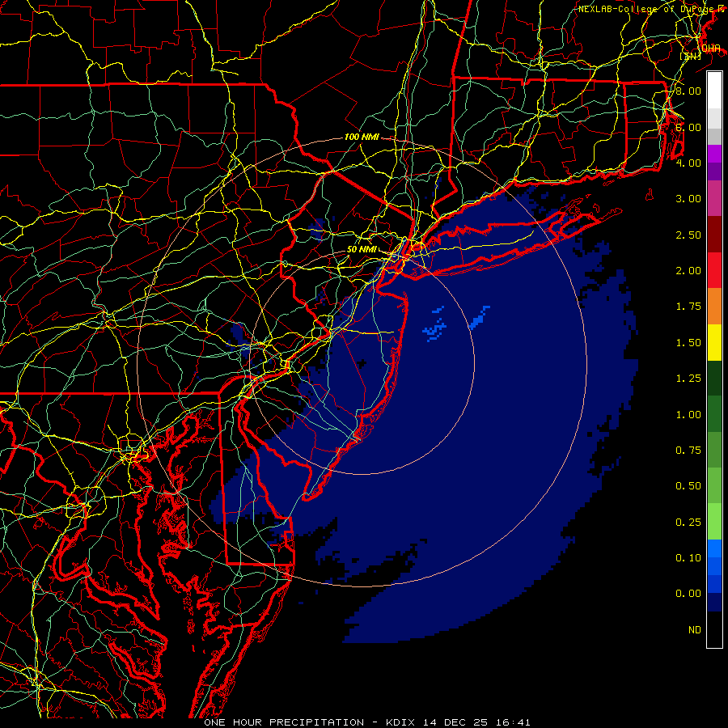The height and width of the screenshot is (728, 728).
Task: Click the 0.00 legend value
Action: 688,594
